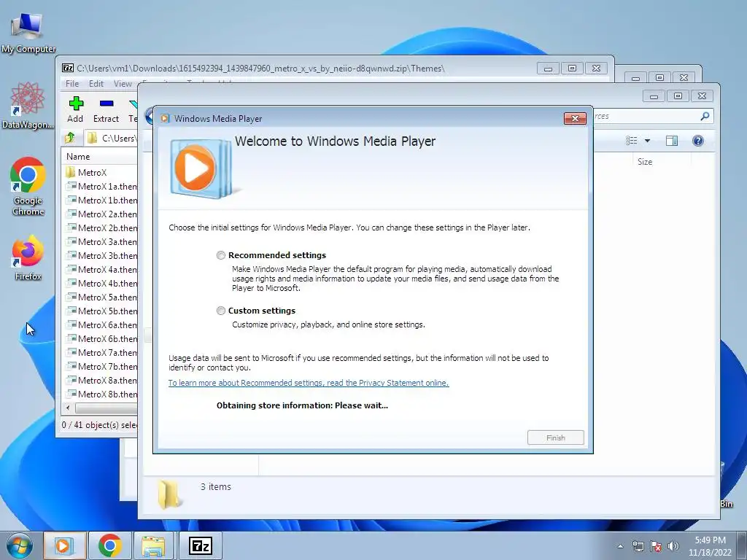Select MetroX 1a theme file

[101, 186]
